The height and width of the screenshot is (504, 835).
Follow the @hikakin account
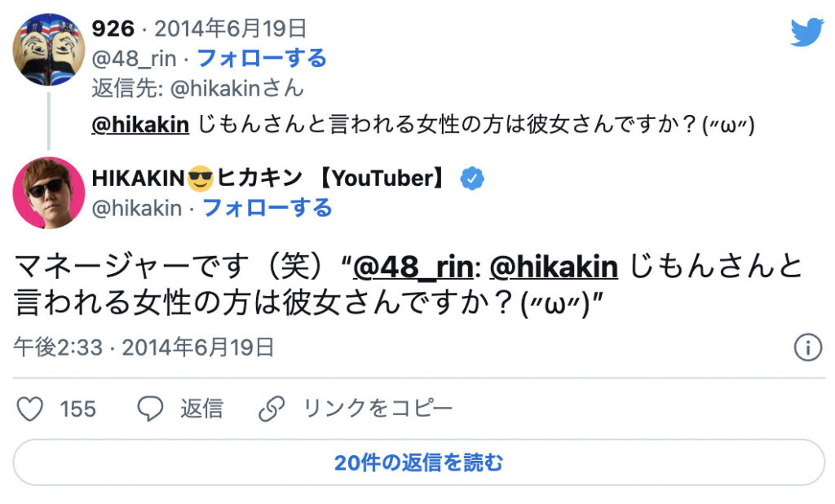(267, 208)
